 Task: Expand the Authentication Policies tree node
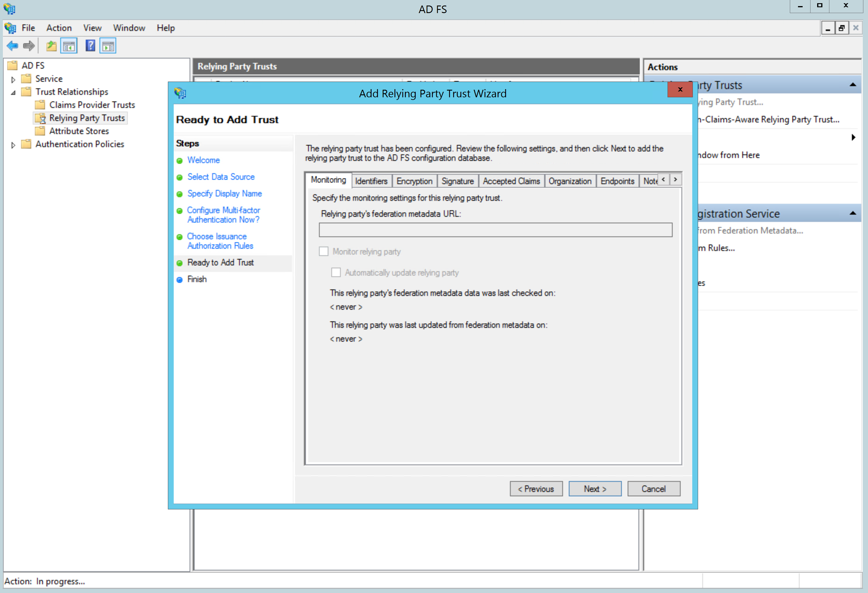(x=13, y=145)
